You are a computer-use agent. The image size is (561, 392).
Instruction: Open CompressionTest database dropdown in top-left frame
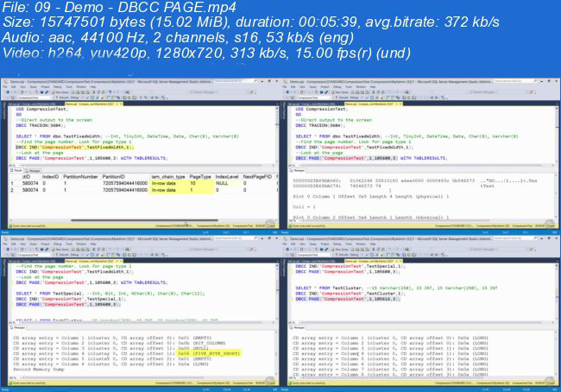[x=35, y=98]
